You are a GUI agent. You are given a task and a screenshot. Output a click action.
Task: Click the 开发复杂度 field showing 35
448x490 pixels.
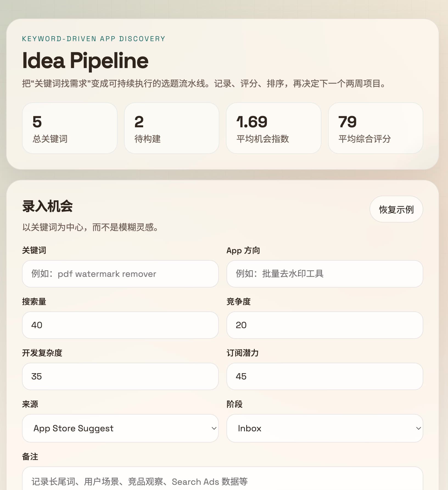[x=120, y=376]
